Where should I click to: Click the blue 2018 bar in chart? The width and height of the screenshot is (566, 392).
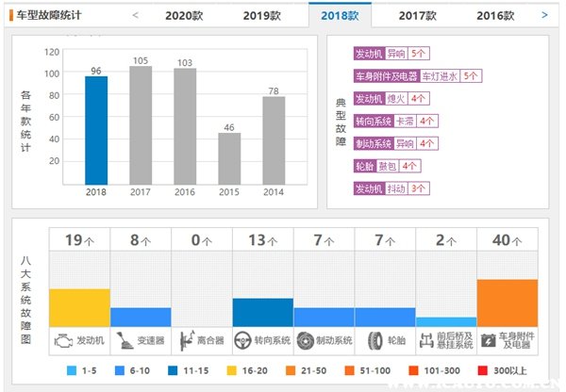(96, 131)
